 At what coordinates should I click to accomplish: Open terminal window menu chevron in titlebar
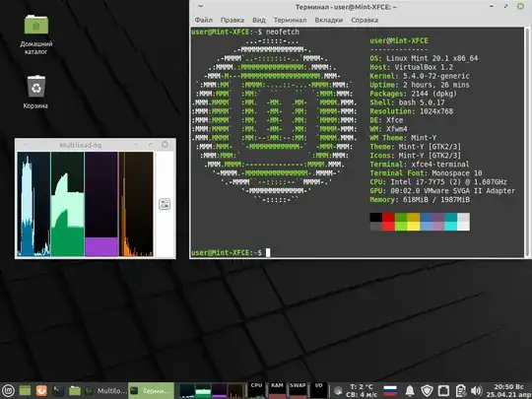point(200,7)
